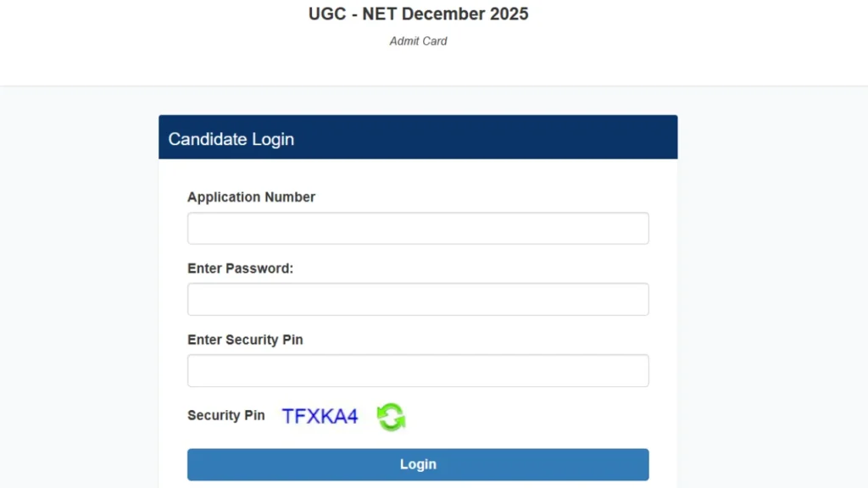This screenshot has width=868, height=488.
Task: Click the blue Login bar at bottom
Action: coord(417,464)
